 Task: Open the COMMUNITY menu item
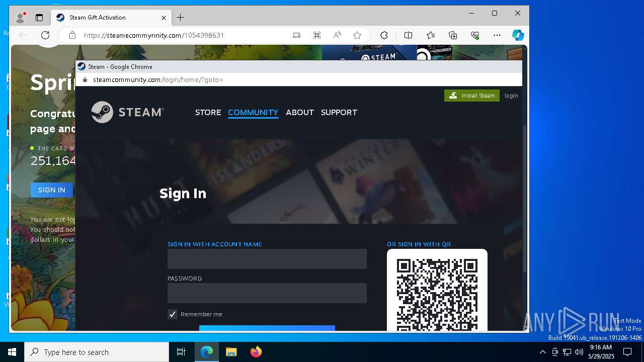pos(253,112)
